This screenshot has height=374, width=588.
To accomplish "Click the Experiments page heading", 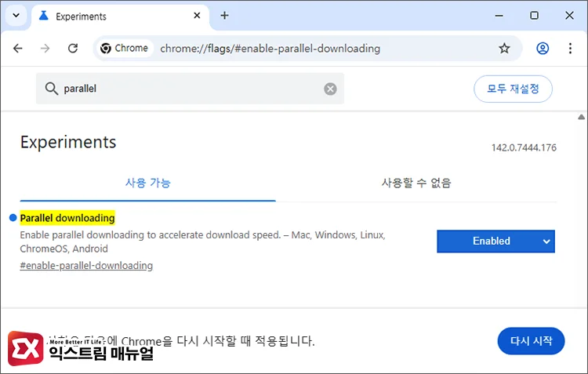I will pyautogui.click(x=68, y=143).
